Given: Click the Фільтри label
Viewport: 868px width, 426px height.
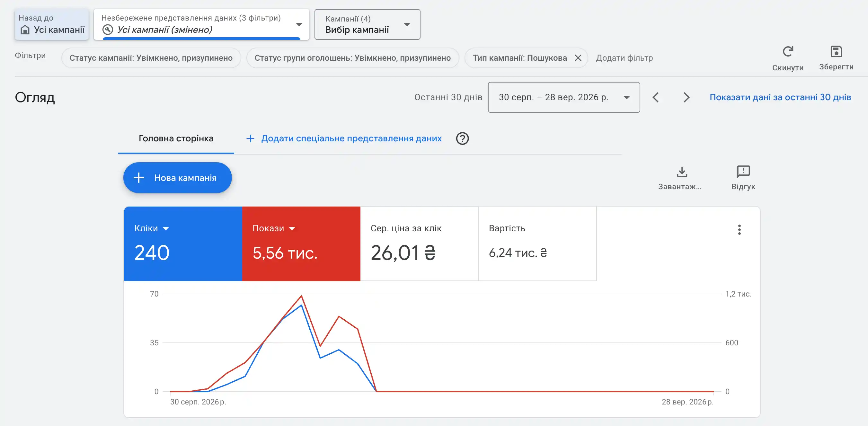Looking at the screenshot, I should pos(30,55).
